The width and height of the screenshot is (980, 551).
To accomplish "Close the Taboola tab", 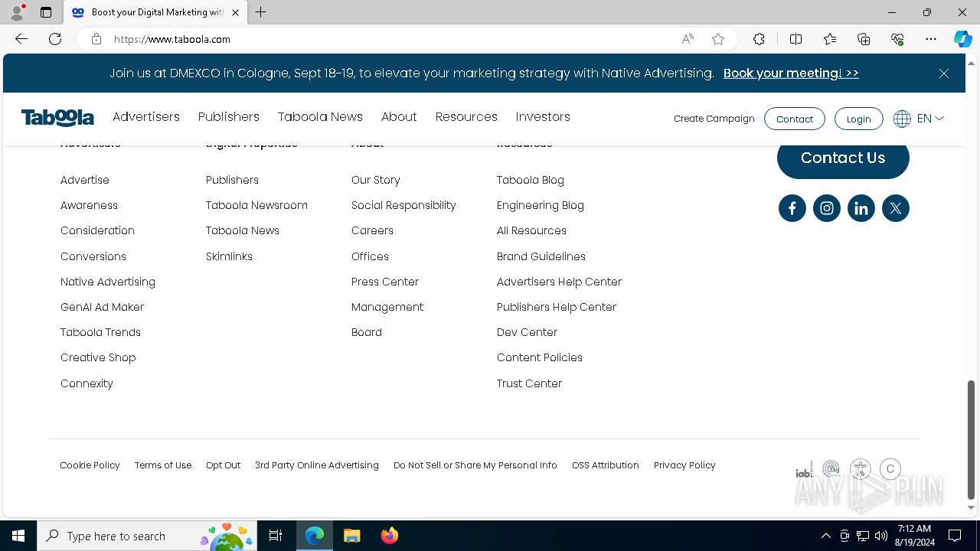I will (x=235, y=12).
